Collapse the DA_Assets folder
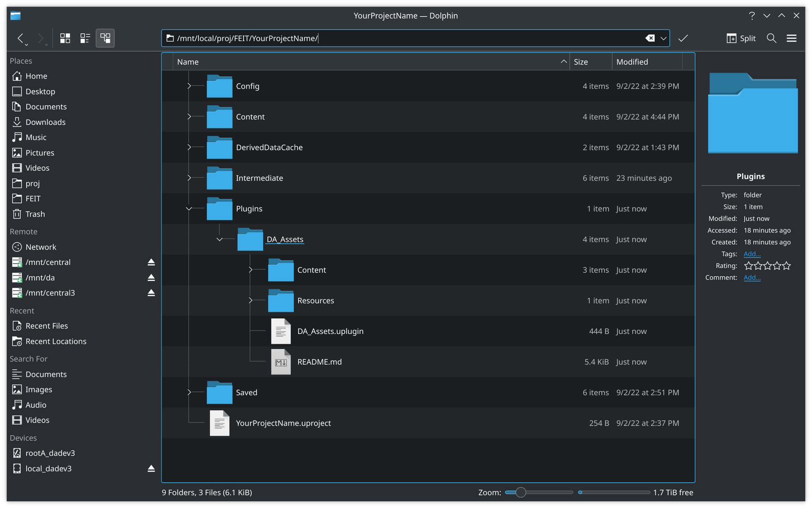The image size is (812, 508). (220, 239)
